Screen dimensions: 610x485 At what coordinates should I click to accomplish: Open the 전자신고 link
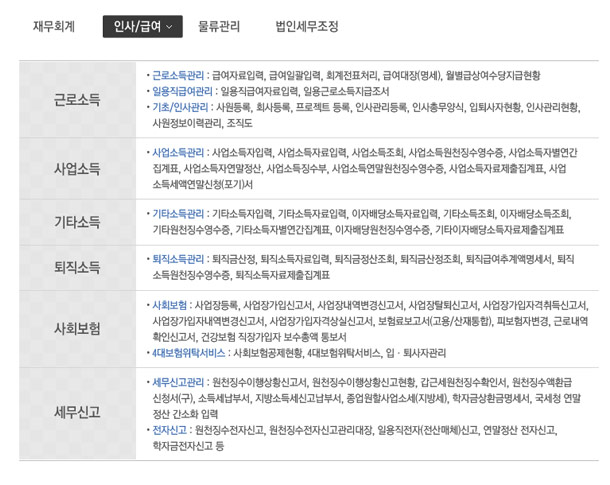click(170, 430)
